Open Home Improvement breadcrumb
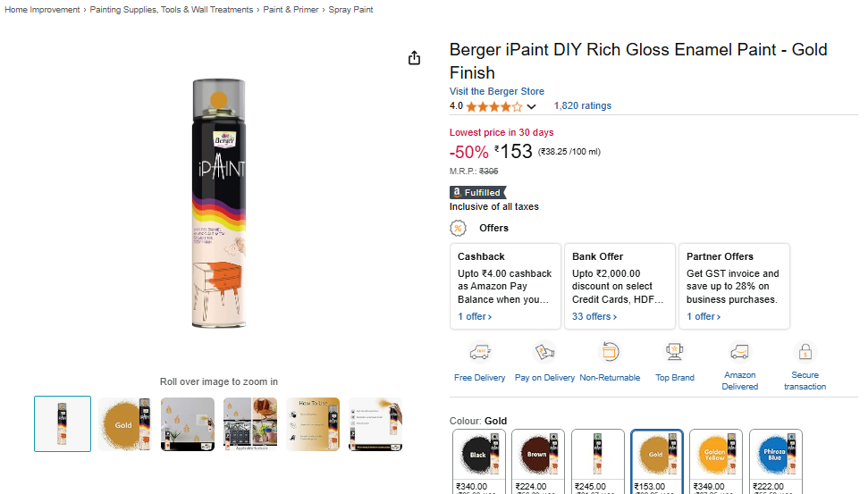The image size is (868, 494). point(41,10)
